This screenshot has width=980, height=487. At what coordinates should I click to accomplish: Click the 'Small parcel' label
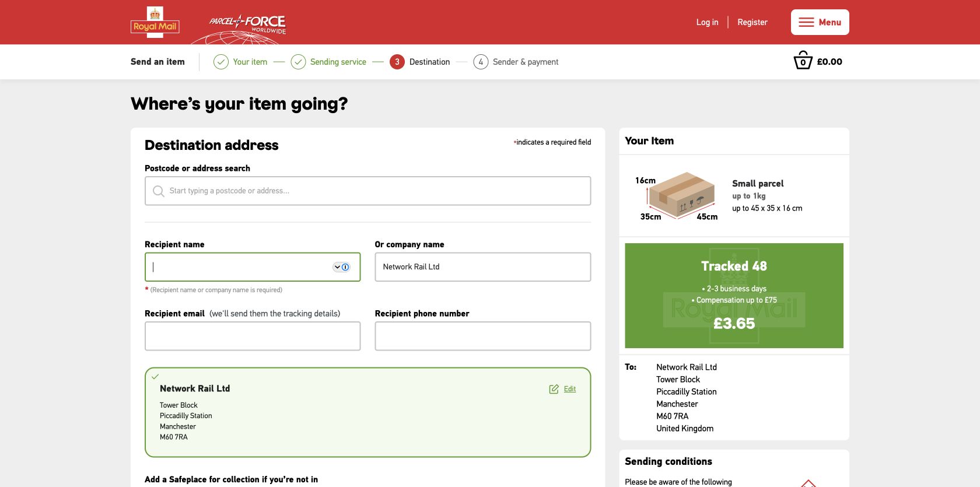(x=758, y=184)
